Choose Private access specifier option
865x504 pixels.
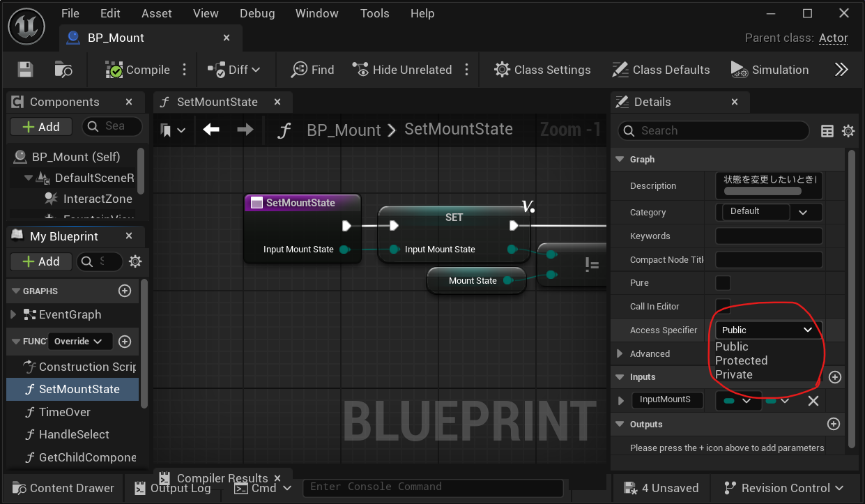(734, 374)
